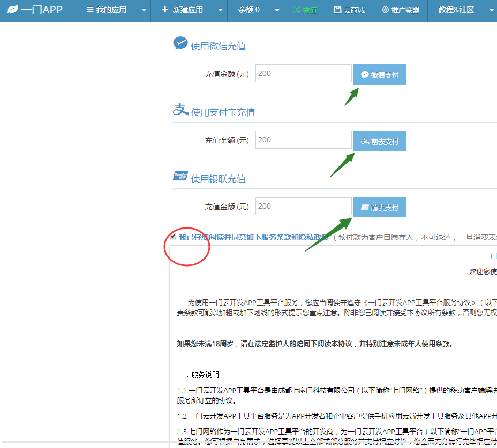The width and height of the screenshot is (497, 448).
Task: Click 前去支付 under 使用银联充值
Action: (379, 207)
